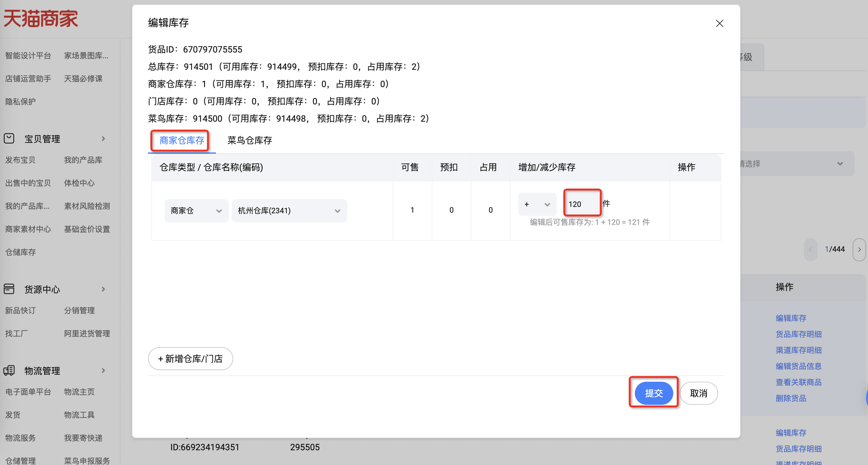Switch to 菜鸟仓库存 tab
868x465 pixels.
click(x=250, y=140)
